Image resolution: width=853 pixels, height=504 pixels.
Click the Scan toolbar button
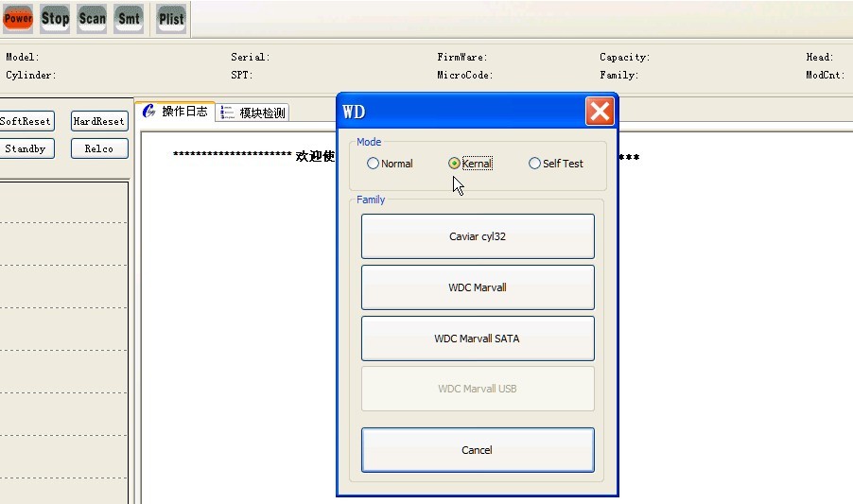click(92, 19)
